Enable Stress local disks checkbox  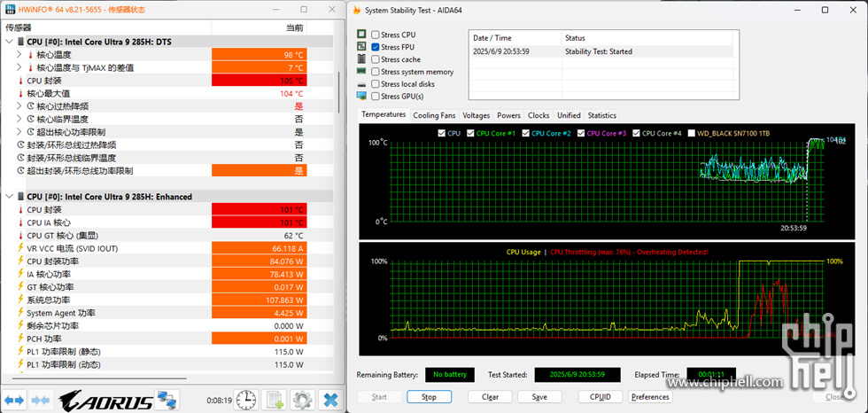pyautogui.click(x=376, y=84)
